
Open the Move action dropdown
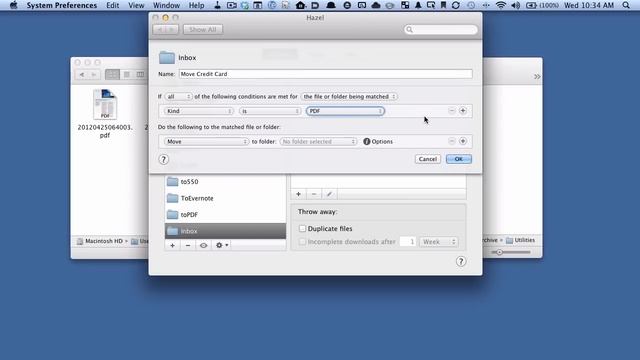[206, 142]
